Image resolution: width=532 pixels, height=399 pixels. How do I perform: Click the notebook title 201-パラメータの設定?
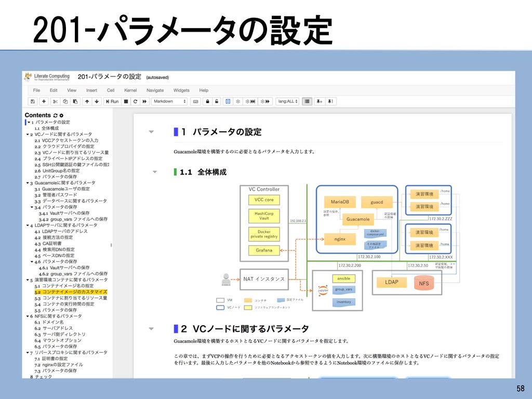[x=109, y=77]
